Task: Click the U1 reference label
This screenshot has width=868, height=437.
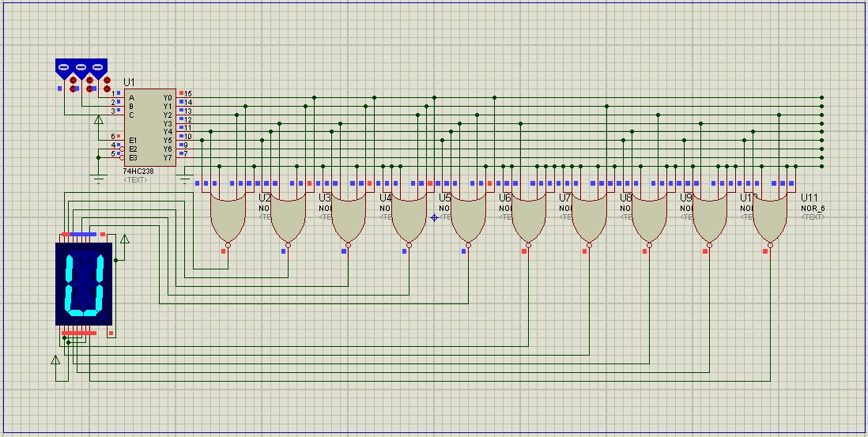Action: coord(130,83)
